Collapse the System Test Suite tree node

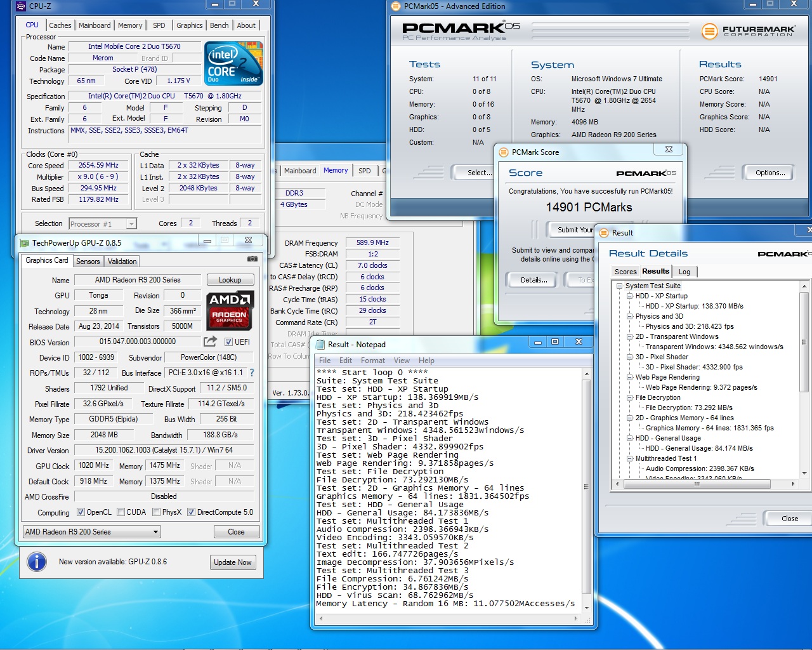pyautogui.click(x=620, y=286)
